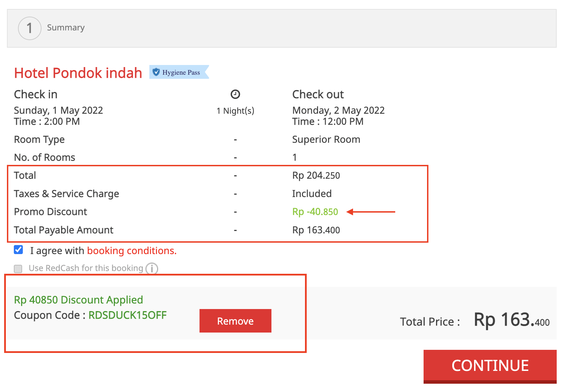565x392 pixels.
Task: Click the Total Price Rp 163.400 amount
Action: [x=511, y=320]
